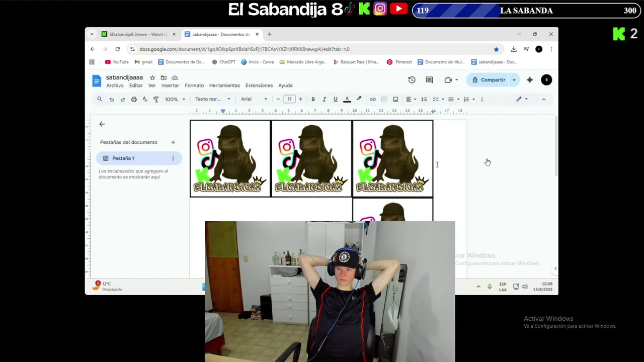This screenshot has height=362, width=644.
Task: Open the Ver menu
Action: pyautogui.click(x=152, y=85)
